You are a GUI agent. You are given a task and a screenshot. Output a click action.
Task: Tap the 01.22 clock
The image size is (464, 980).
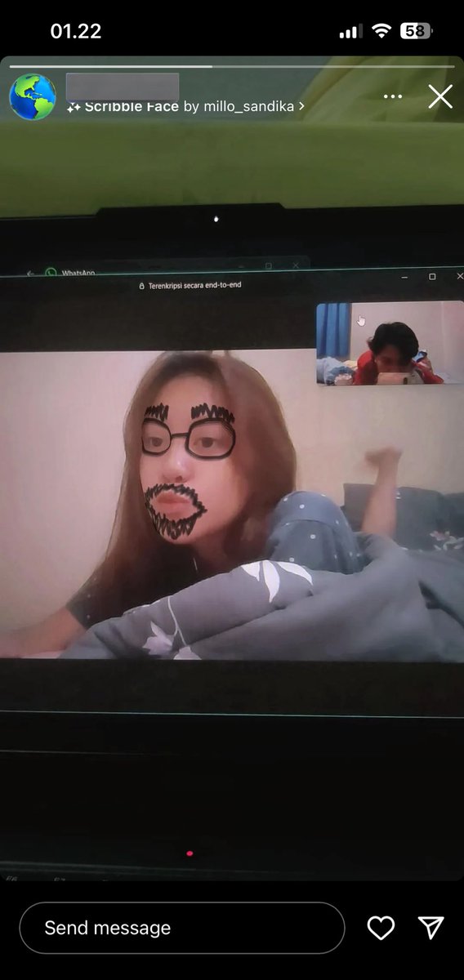pos(76,31)
